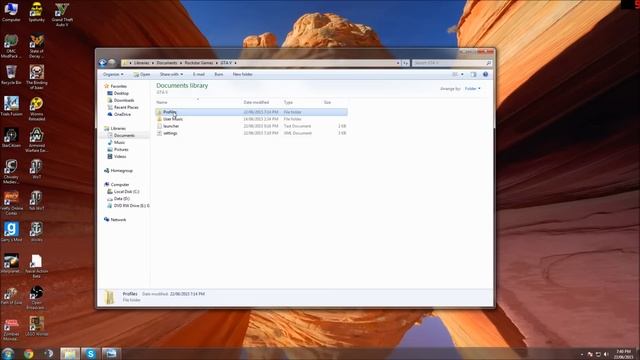Viewport: 640px width, 360px height.
Task: Select the launcher text document
Action: click(251, 126)
